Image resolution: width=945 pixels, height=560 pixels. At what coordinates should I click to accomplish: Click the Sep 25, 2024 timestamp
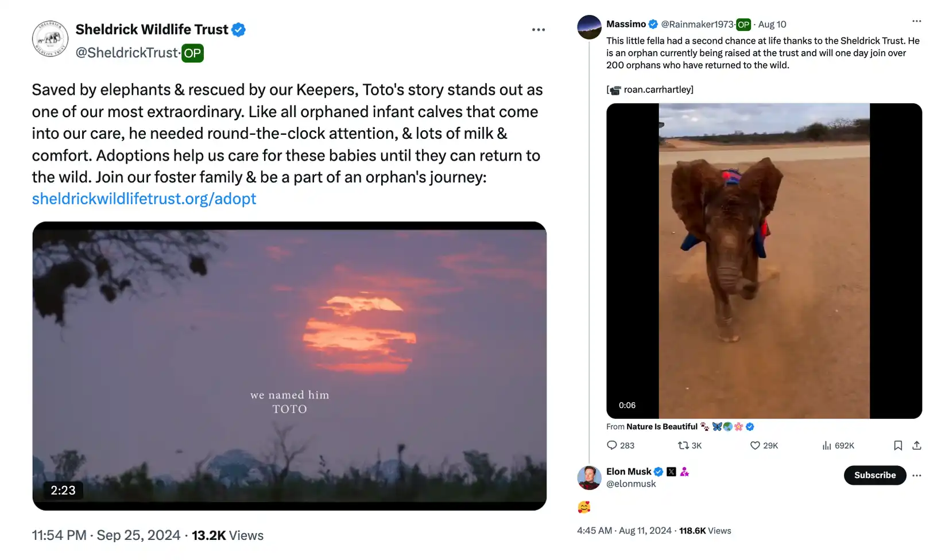coord(138,535)
